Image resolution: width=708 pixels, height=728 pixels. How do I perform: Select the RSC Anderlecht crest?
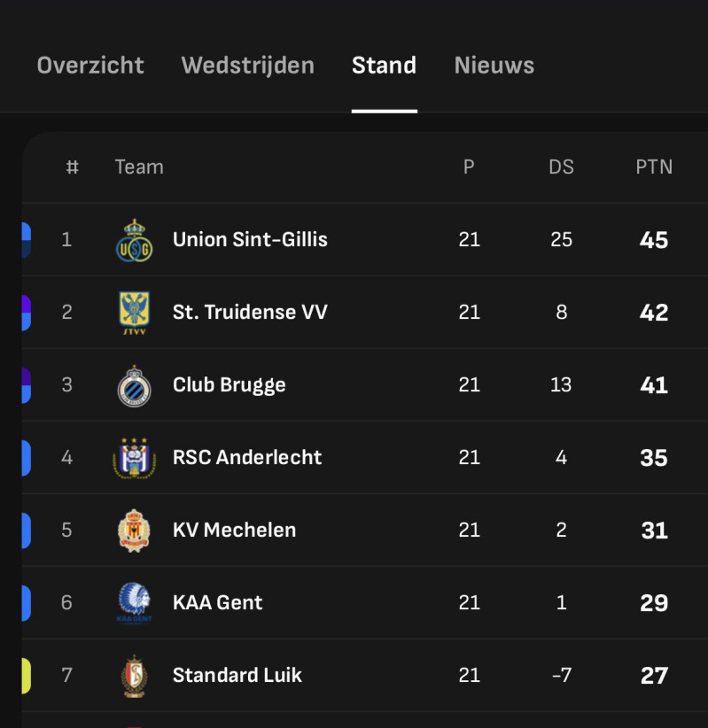pyautogui.click(x=135, y=458)
